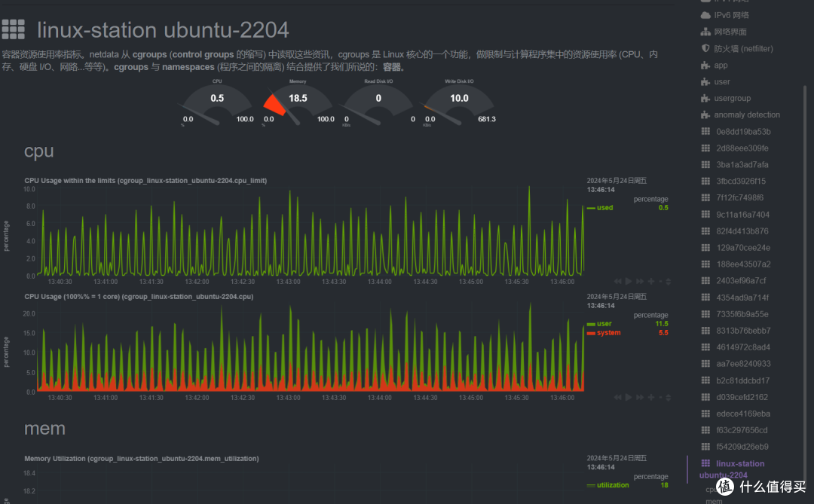The width and height of the screenshot is (814, 504).
Task: Select the mem sub-item under linux-station
Action: point(712,499)
